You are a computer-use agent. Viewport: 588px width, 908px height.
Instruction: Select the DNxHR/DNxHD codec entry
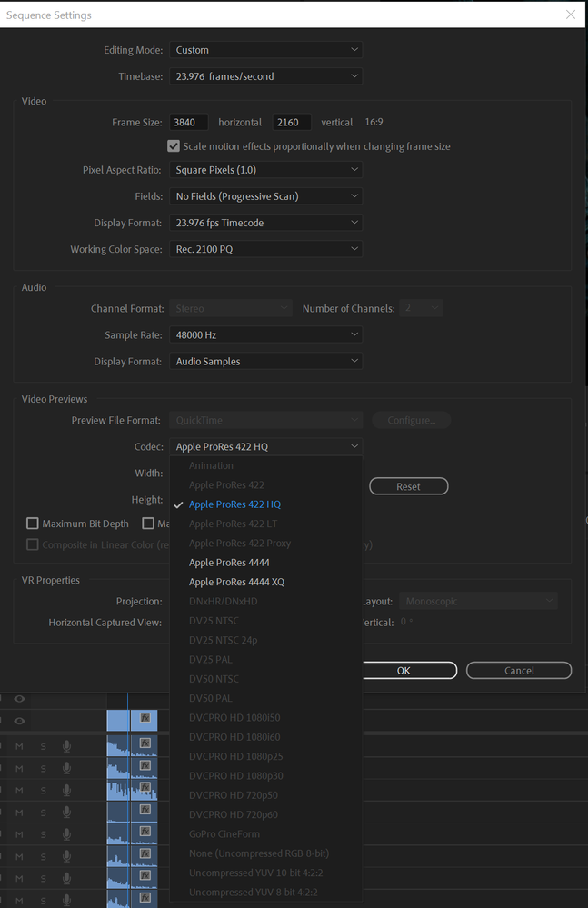(266, 601)
